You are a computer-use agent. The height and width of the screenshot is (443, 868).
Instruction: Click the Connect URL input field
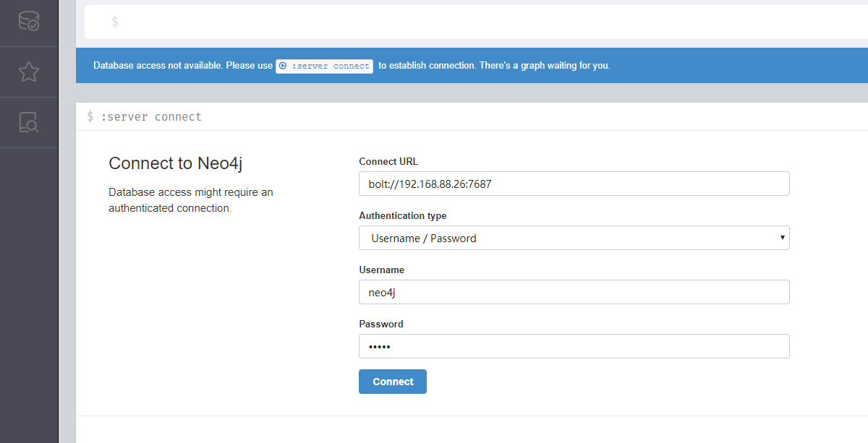574,184
